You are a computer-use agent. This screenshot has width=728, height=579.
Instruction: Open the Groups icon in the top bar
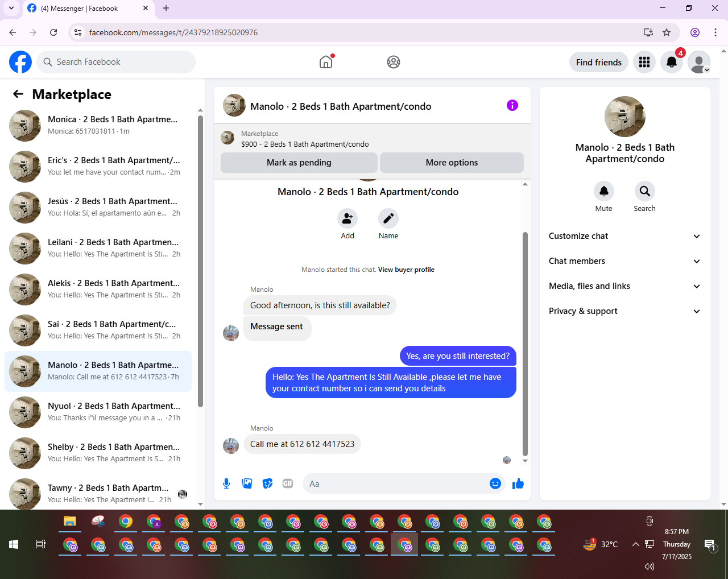pyautogui.click(x=394, y=62)
